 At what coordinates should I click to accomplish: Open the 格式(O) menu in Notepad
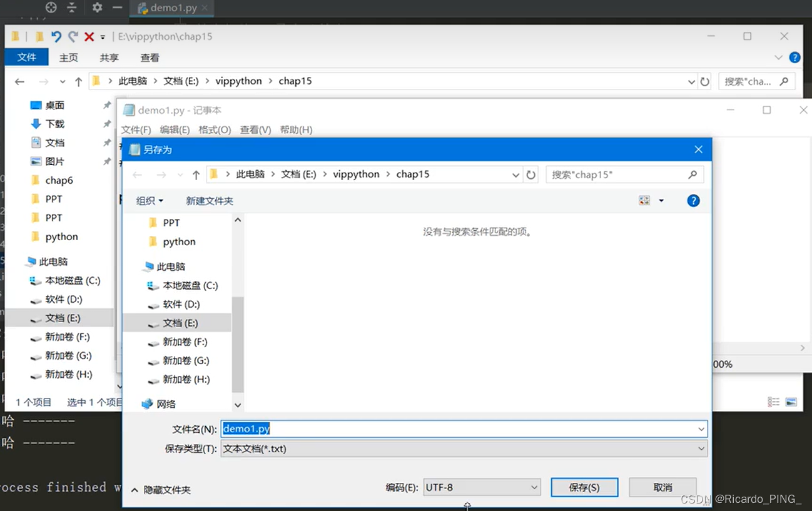coord(214,129)
